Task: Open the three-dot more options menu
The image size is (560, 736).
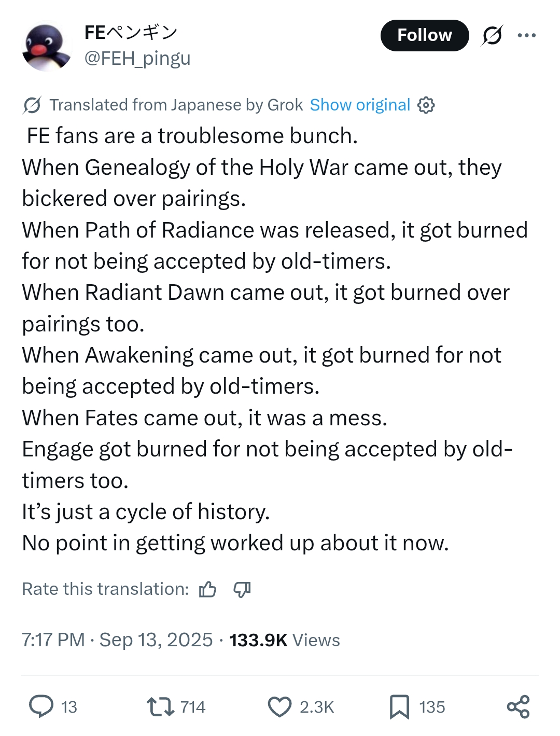Action: click(x=526, y=35)
